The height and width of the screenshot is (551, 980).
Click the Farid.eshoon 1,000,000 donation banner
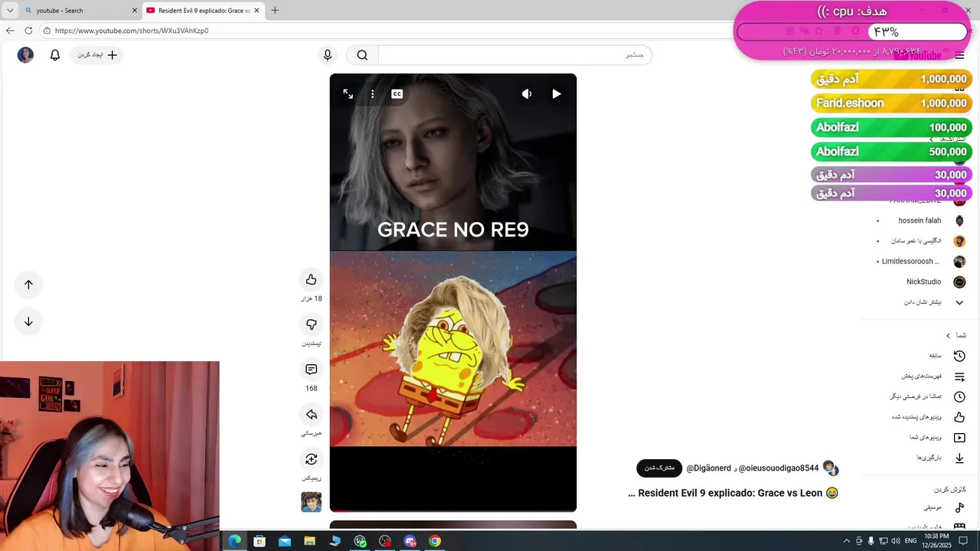coord(891,103)
